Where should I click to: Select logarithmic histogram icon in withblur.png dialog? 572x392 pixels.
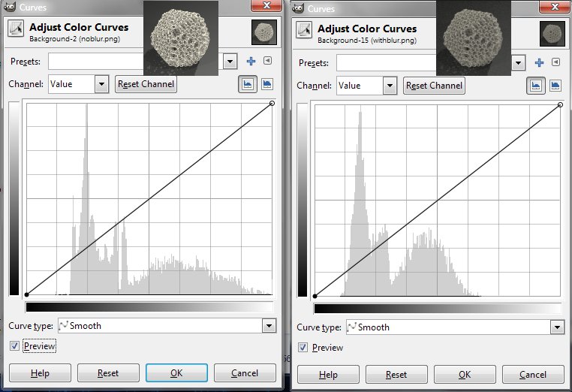555,85
